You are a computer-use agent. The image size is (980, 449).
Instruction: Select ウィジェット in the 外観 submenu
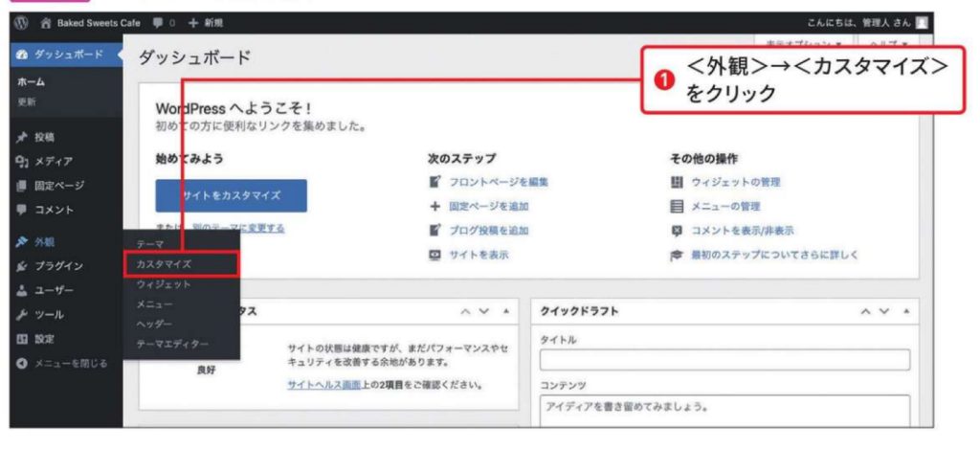[x=164, y=284]
